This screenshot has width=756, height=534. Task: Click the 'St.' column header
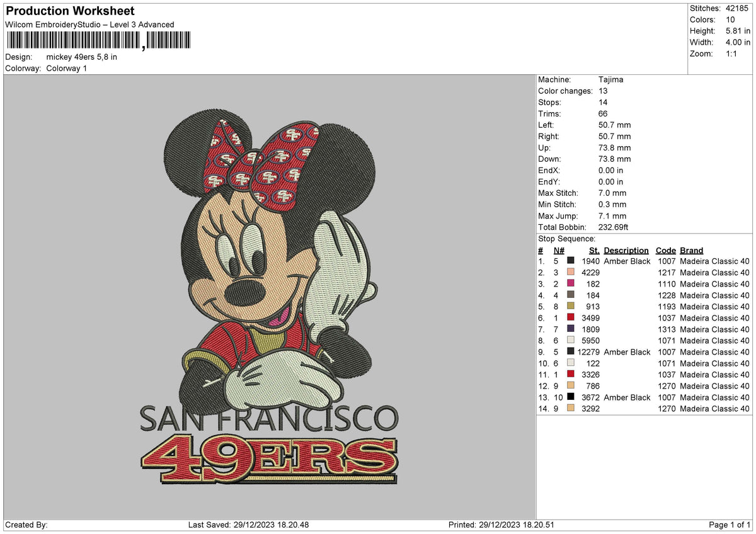[595, 250]
